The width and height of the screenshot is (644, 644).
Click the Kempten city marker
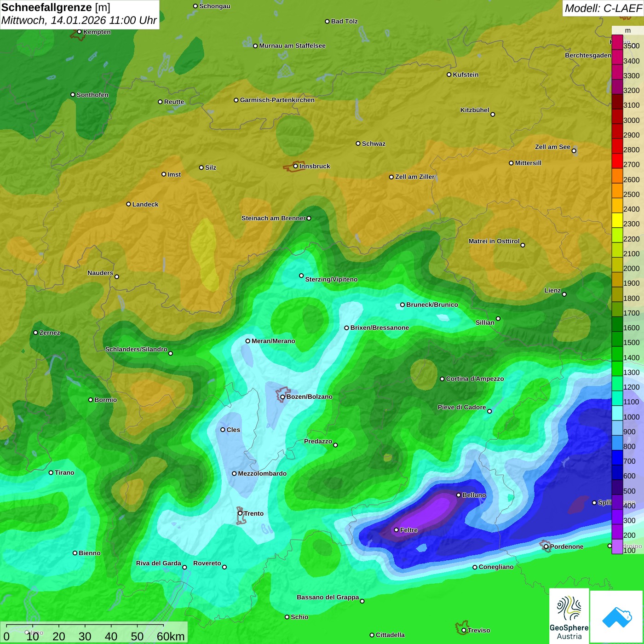click(x=79, y=32)
